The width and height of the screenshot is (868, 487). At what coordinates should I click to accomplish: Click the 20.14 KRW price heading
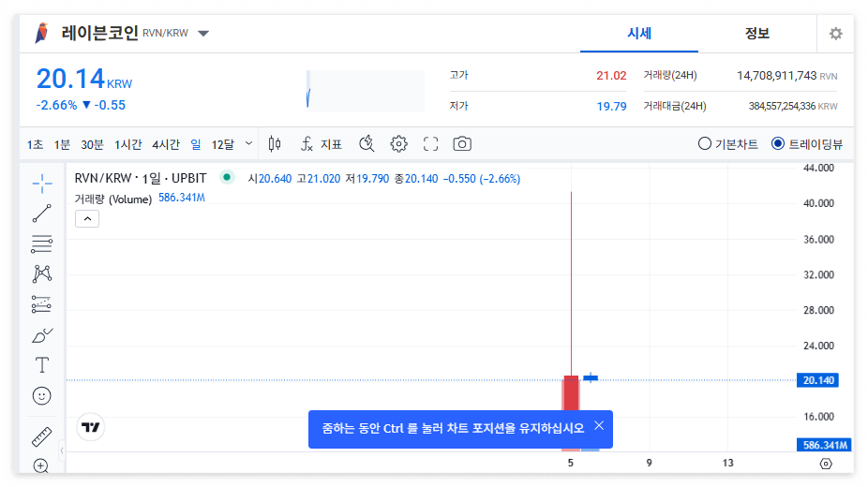tap(84, 79)
